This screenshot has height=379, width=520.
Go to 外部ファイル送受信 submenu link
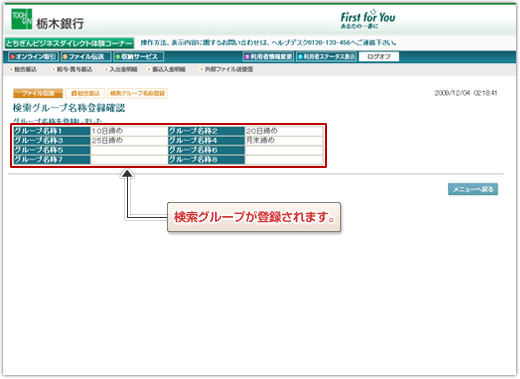(x=228, y=69)
